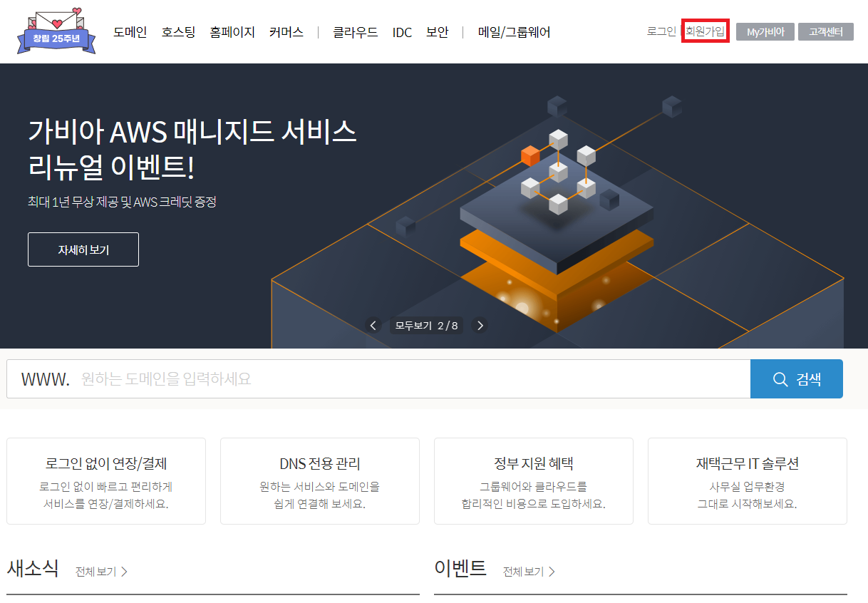Open the 고객센터 customer center
868x603 pixels.
[825, 31]
